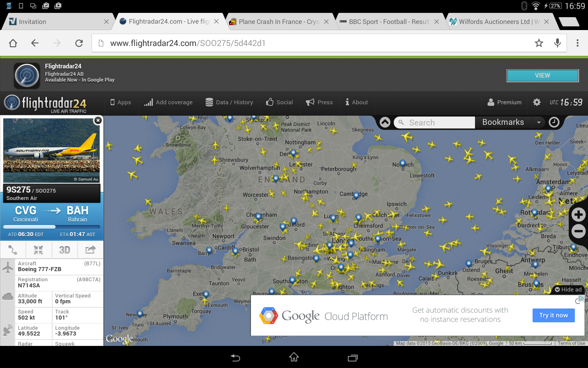Screen dimensions: 588x368
Task: Click the share flight arrow icon
Action: point(90,250)
